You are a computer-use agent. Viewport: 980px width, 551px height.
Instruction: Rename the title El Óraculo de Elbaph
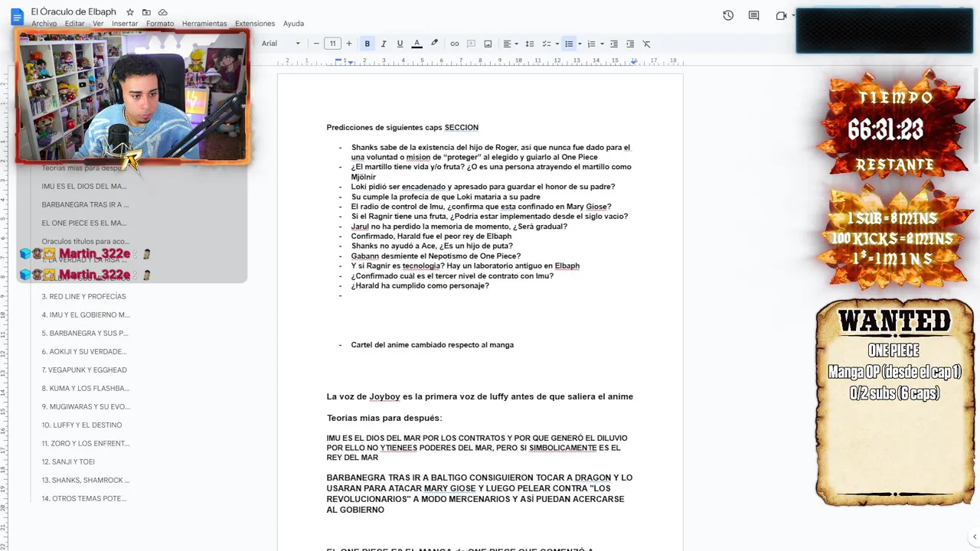pos(73,11)
